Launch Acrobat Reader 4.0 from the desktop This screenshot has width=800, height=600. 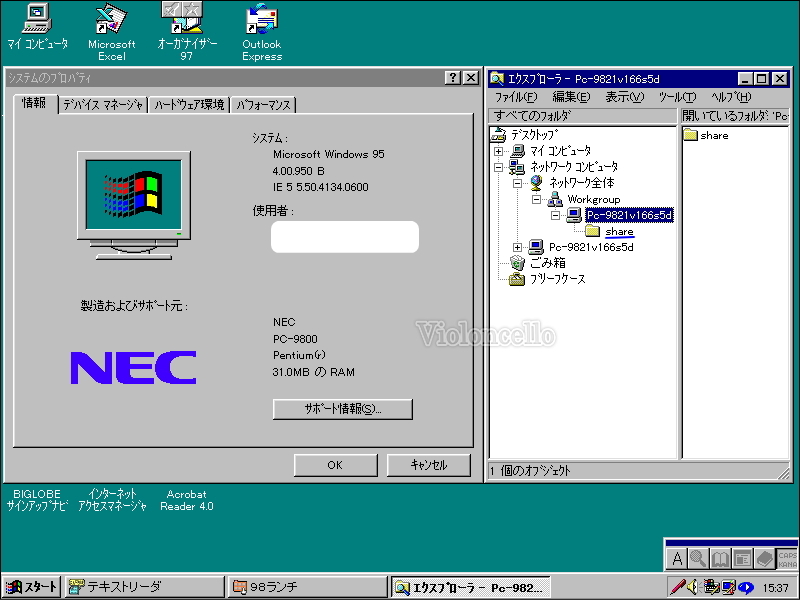(186, 500)
